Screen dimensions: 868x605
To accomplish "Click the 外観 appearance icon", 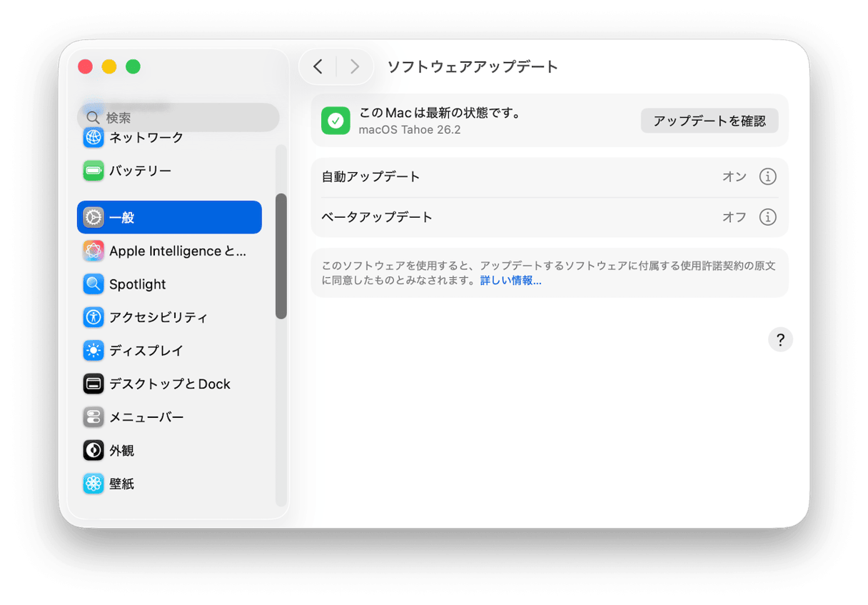I will (x=94, y=450).
